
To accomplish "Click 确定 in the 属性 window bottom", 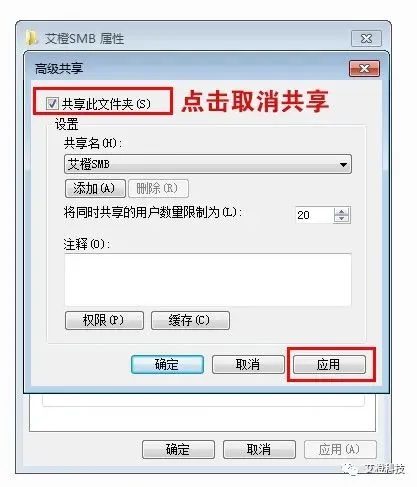I will pos(178,449).
